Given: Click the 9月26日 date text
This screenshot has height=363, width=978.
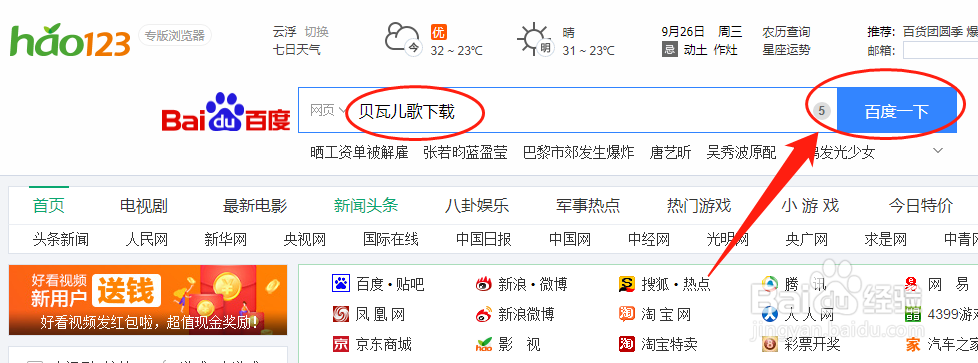Looking at the screenshot, I should 683,32.
